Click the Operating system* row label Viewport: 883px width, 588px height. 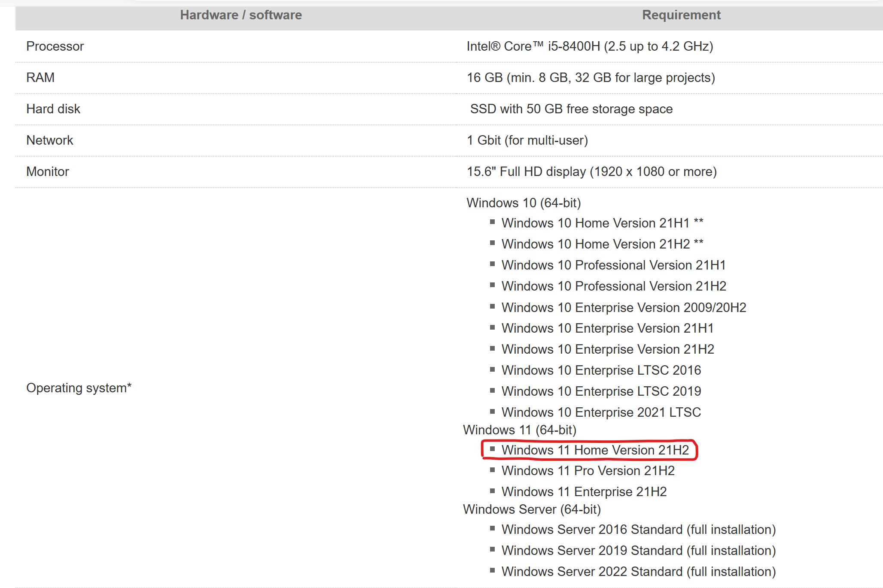click(79, 388)
